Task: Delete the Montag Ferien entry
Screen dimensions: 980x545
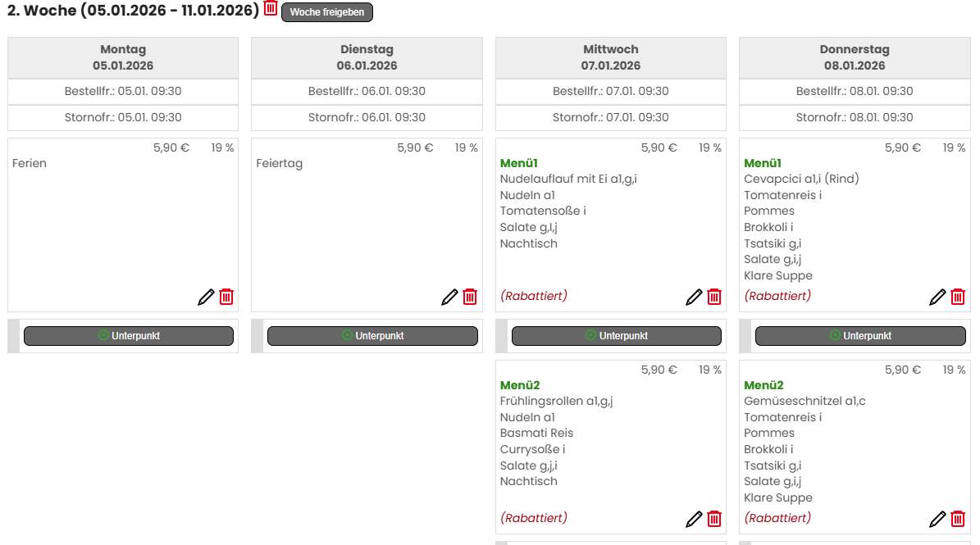Action: 226,297
